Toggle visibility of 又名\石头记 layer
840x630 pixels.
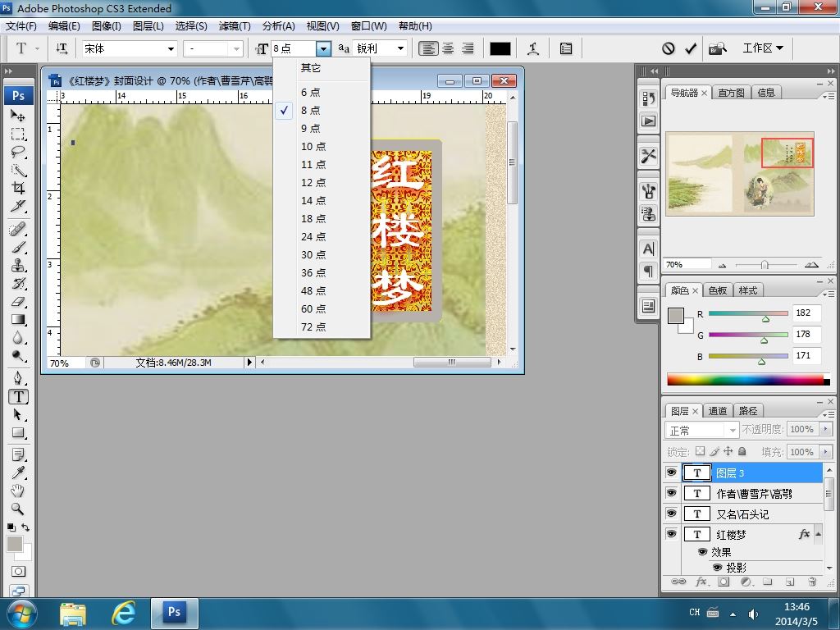pos(671,514)
